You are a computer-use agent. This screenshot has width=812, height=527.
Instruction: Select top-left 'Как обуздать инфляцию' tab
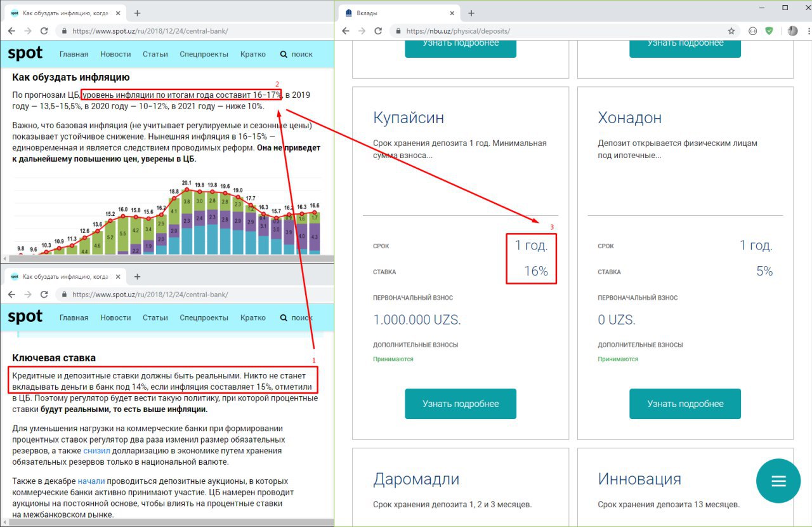click(65, 13)
